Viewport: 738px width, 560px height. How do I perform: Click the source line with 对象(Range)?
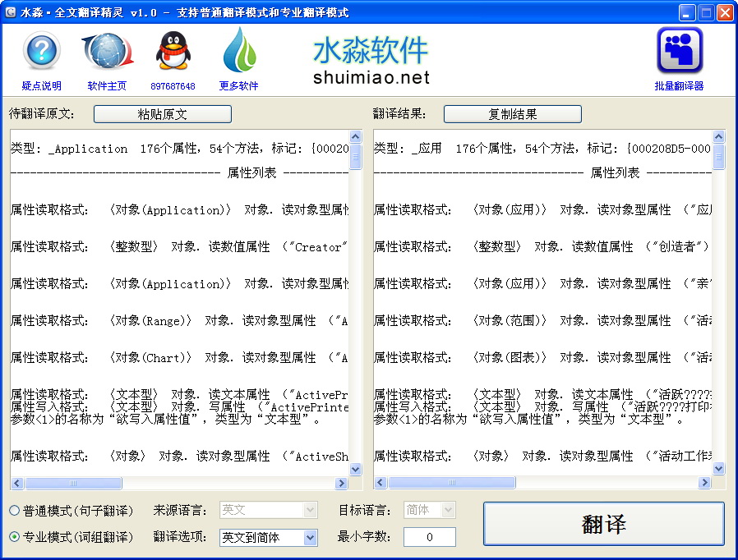click(179, 321)
